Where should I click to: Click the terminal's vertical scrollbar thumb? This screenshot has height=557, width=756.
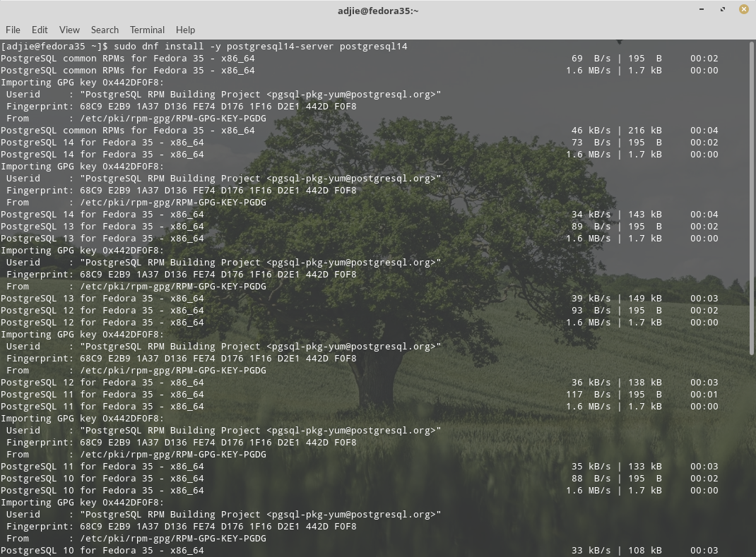pos(751,198)
